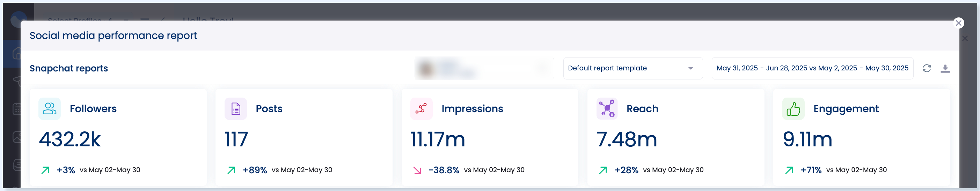Click the Impressions 11.17m value

(438, 139)
